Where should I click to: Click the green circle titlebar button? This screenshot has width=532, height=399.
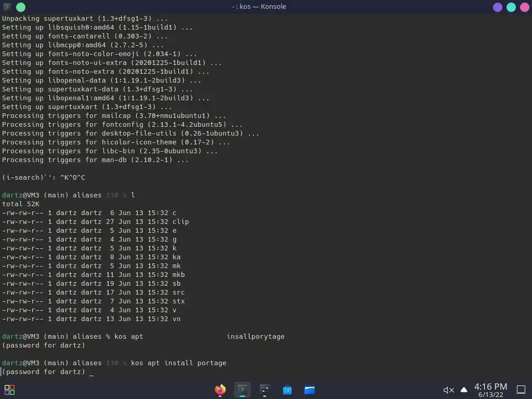pyautogui.click(x=21, y=7)
